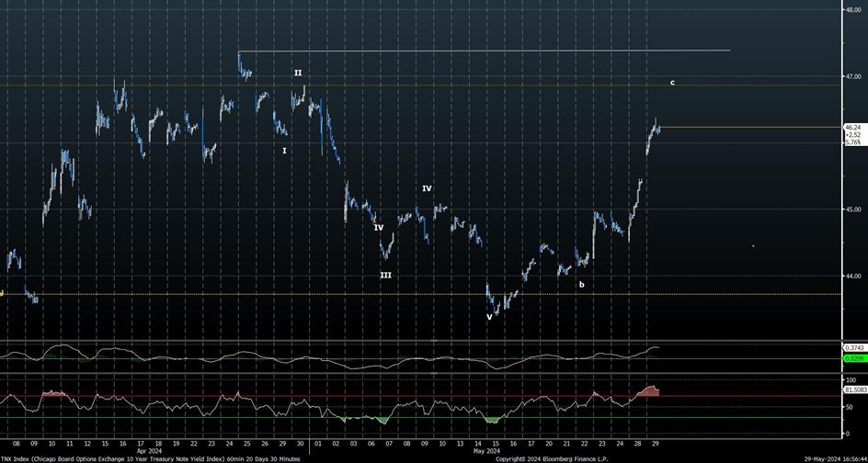Click the 48.00 value on the price axis
This screenshot has width=868, height=463.
click(x=852, y=9)
